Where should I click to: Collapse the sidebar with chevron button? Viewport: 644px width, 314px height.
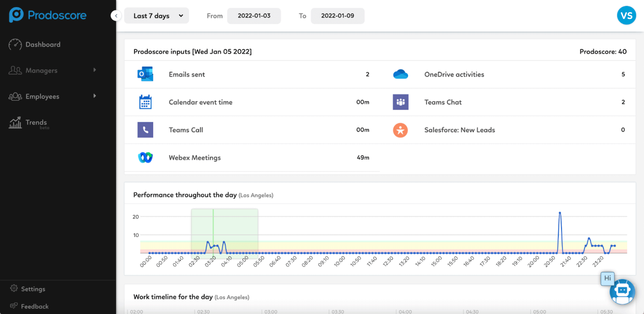click(116, 15)
